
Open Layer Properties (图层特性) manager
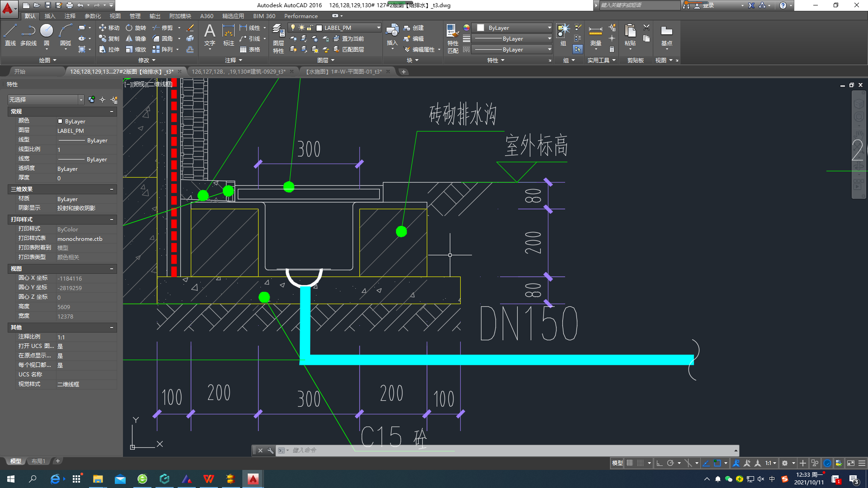pos(278,38)
